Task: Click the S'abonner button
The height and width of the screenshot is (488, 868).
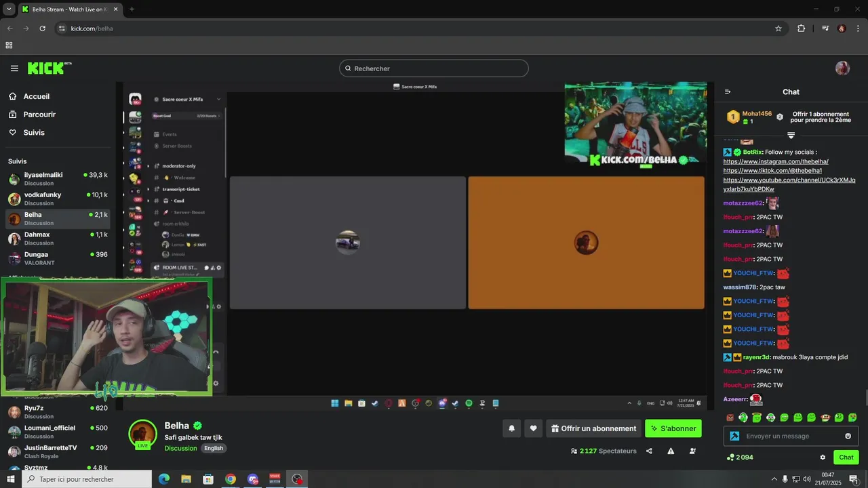Action: (x=673, y=428)
